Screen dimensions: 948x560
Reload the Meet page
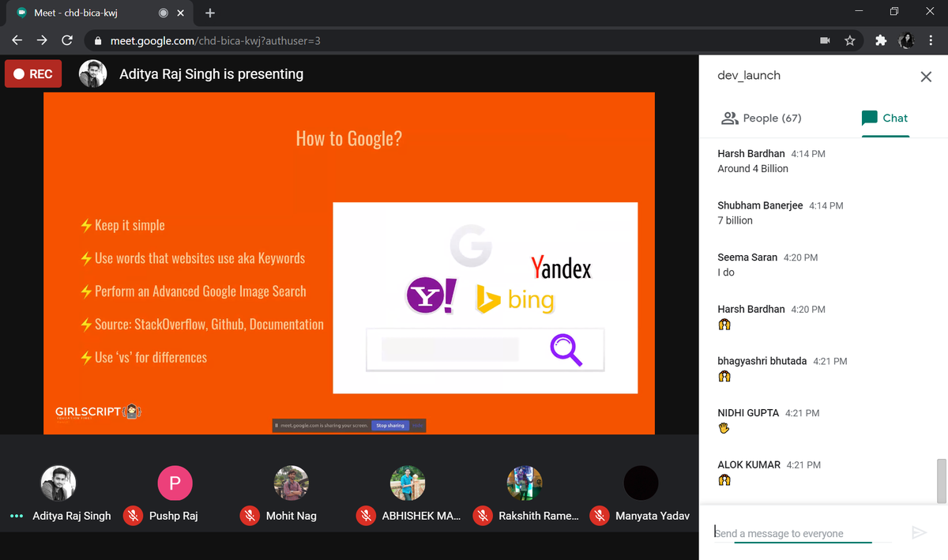tap(67, 40)
